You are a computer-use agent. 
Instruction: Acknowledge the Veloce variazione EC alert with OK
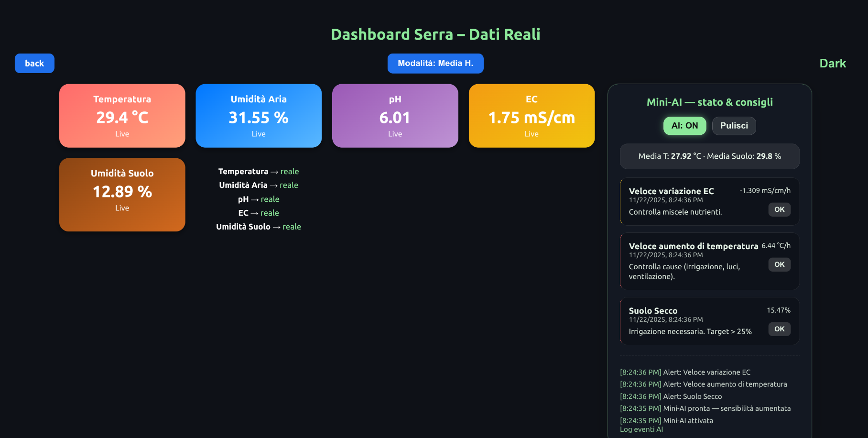click(779, 209)
